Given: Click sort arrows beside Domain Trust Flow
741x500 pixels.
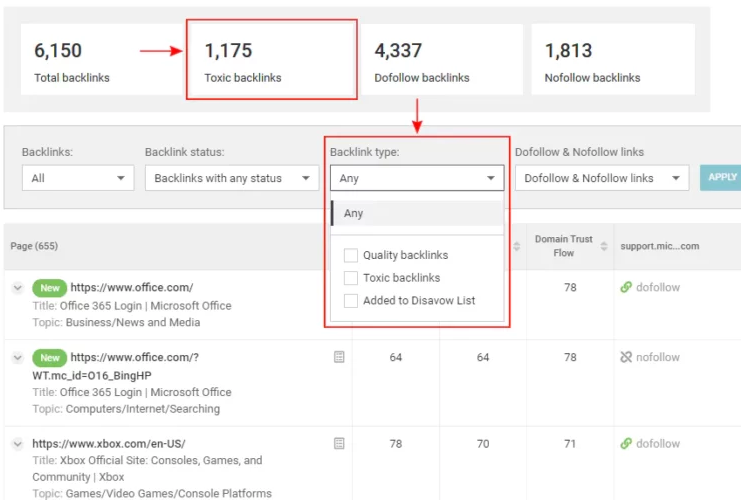Looking at the screenshot, I should (603, 247).
